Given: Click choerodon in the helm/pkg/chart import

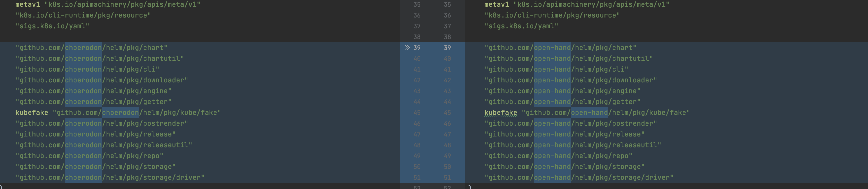Looking at the screenshot, I should (83, 48).
